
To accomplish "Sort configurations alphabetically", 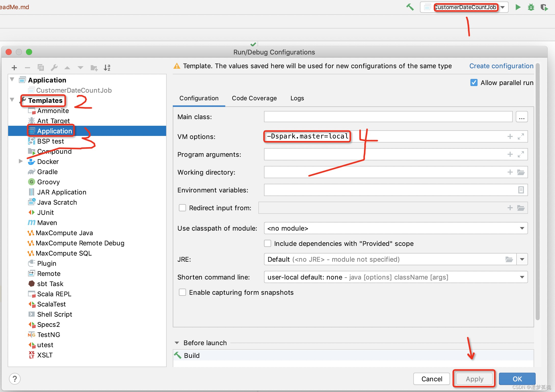I will [107, 67].
